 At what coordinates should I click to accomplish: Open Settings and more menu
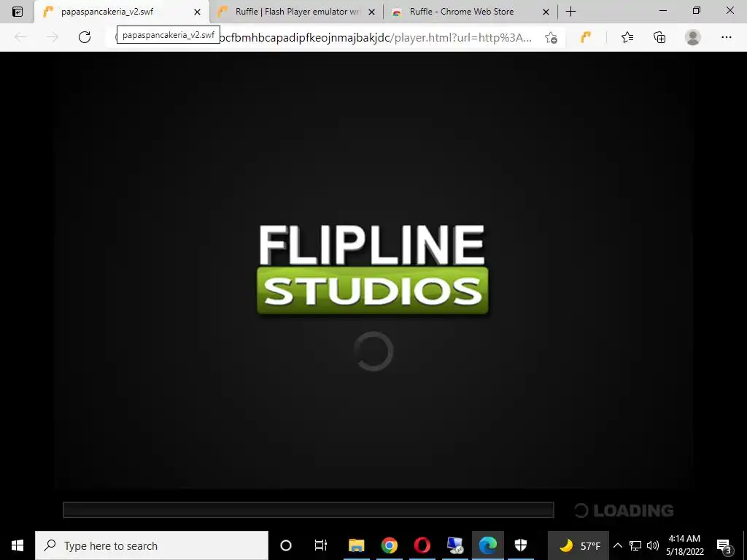pyautogui.click(x=726, y=37)
